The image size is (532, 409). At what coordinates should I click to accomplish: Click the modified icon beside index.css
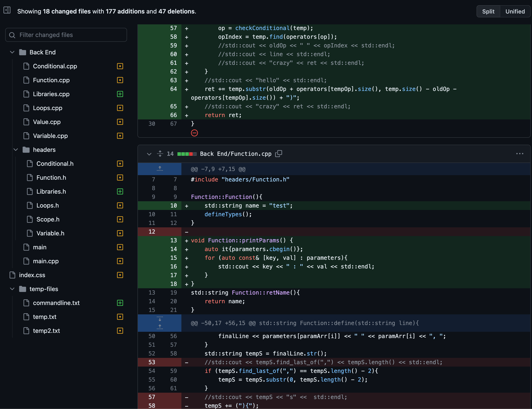[120, 275]
